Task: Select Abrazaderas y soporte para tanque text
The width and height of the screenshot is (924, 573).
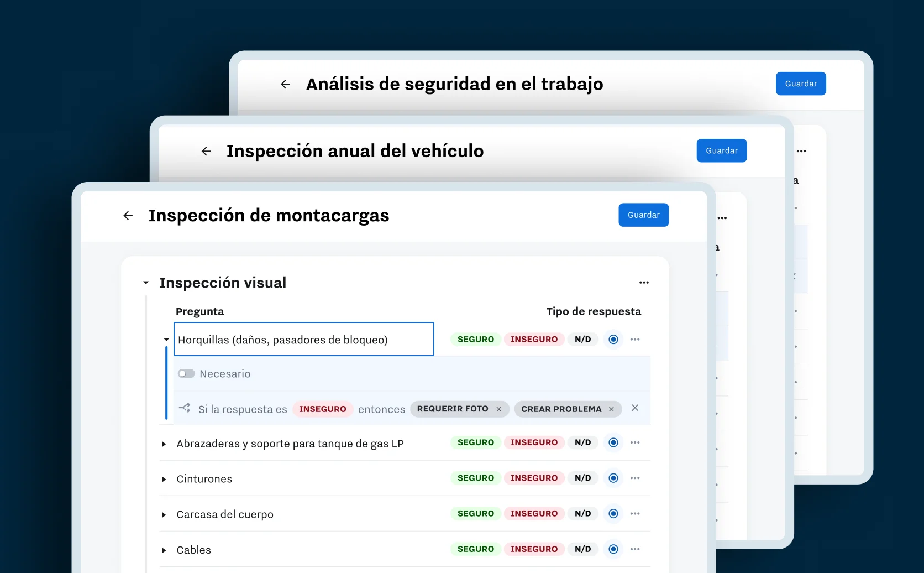Action: tap(290, 444)
